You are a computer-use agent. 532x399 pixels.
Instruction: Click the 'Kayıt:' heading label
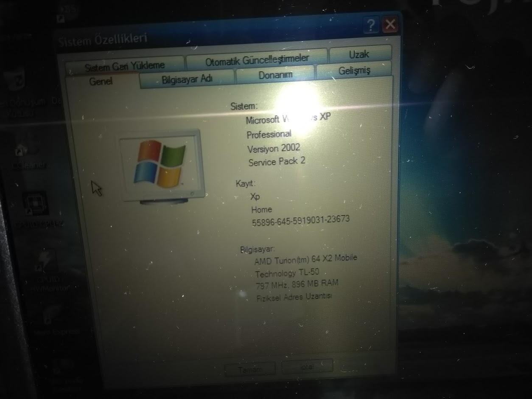point(246,184)
